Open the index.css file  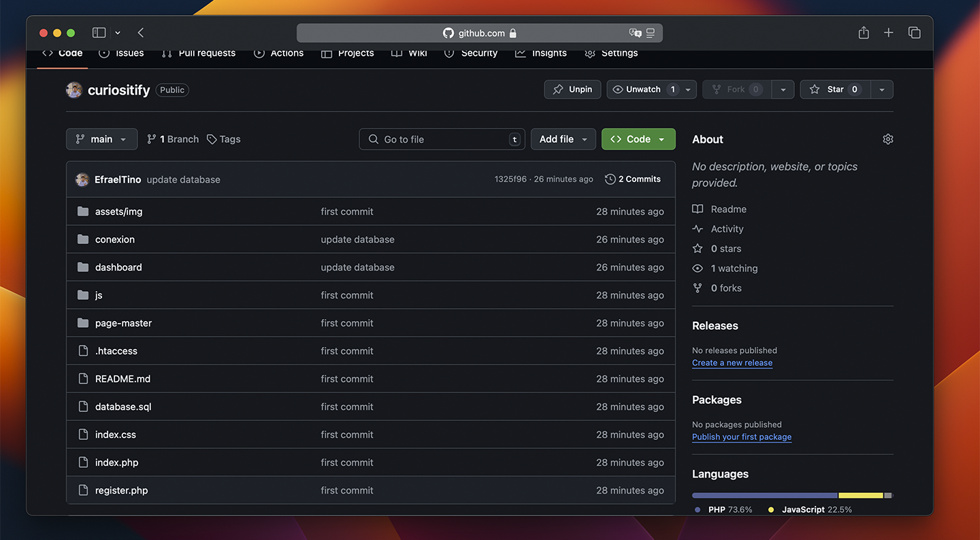click(116, 435)
